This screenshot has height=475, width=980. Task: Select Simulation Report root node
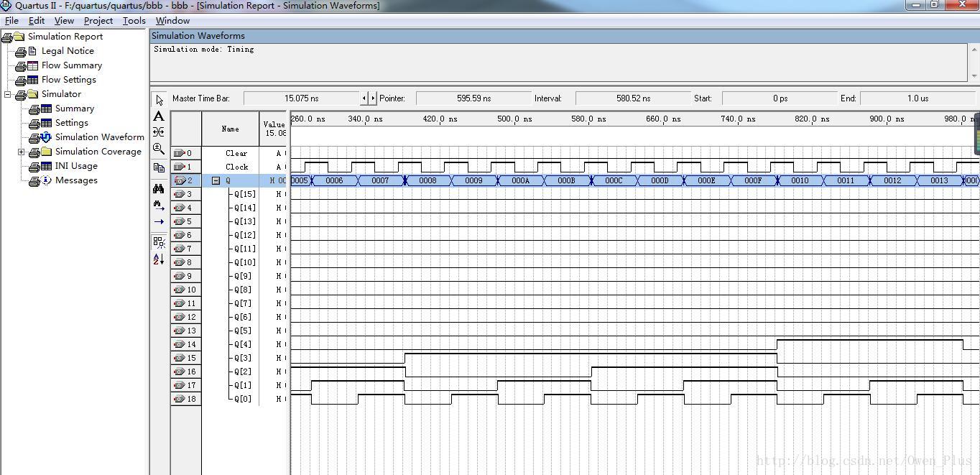[x=65, y=37]
